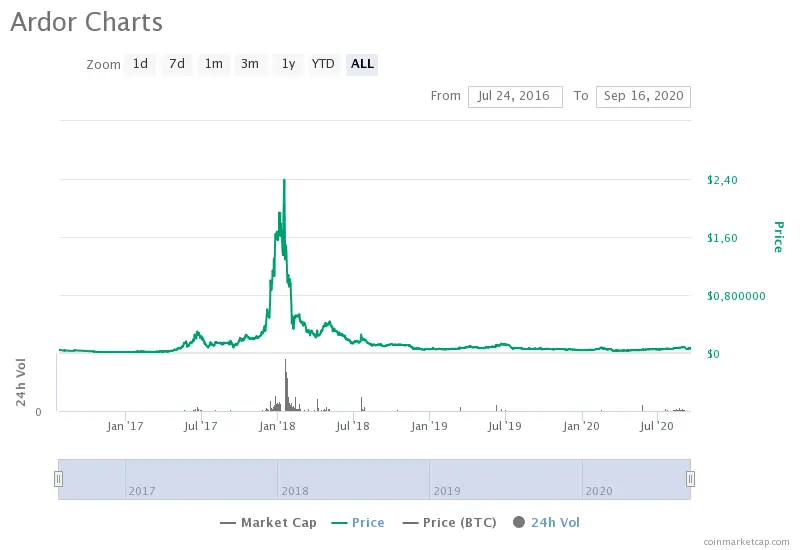Click the To date field Sep 16, 2020
The height and width of the screenshot is (550, 800).
pos(643,96)
